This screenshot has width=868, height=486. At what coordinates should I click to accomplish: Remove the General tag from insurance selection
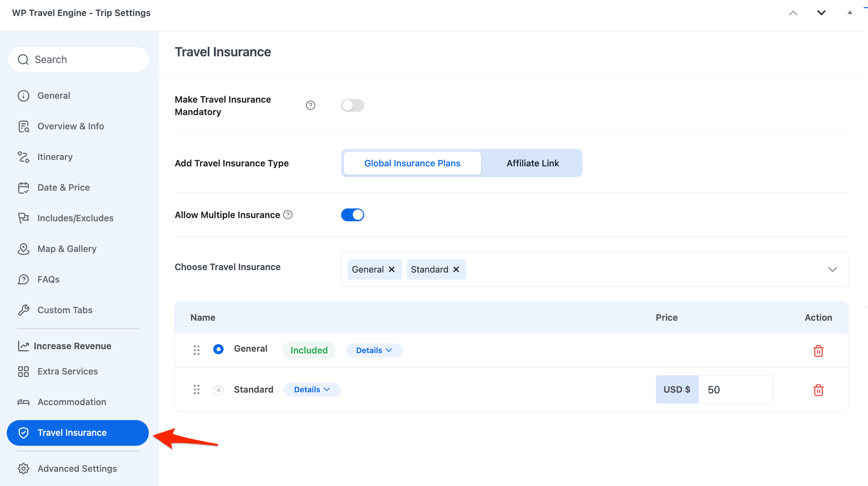pyautogui.click(x=392, y=269)
